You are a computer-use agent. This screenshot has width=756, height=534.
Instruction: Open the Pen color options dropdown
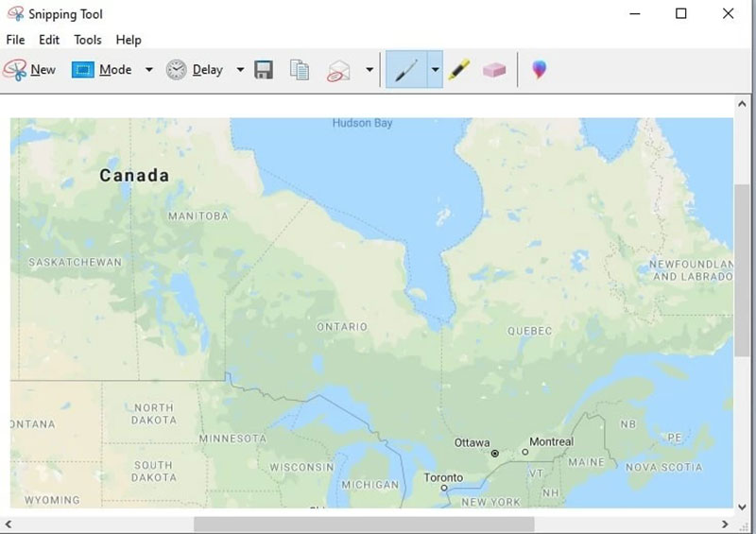(435, 70)
